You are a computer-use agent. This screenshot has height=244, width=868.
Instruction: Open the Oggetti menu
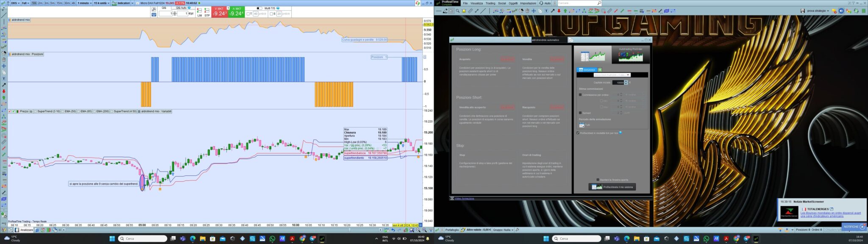[513, 3]
